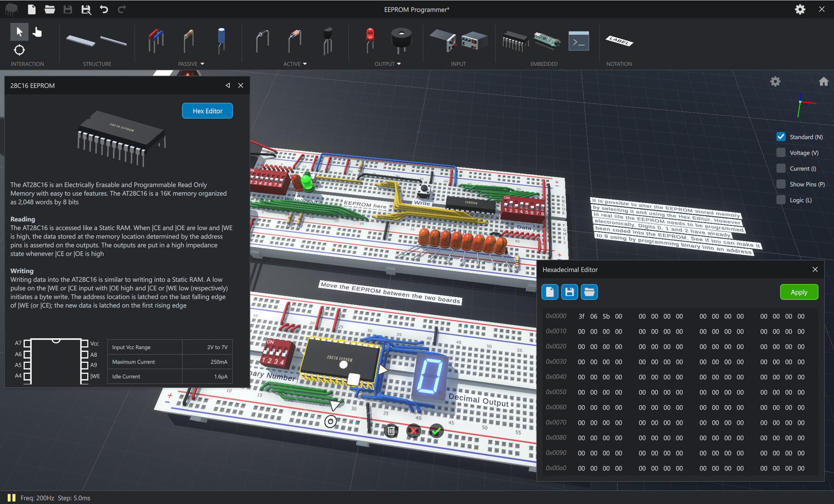Add a LABEL notation element
This screenshot has height=504, width=834.
[x=618, y=42]
